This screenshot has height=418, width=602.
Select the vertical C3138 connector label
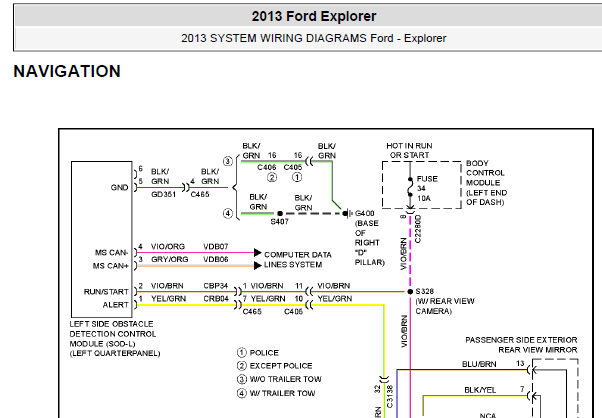[390, 397]
